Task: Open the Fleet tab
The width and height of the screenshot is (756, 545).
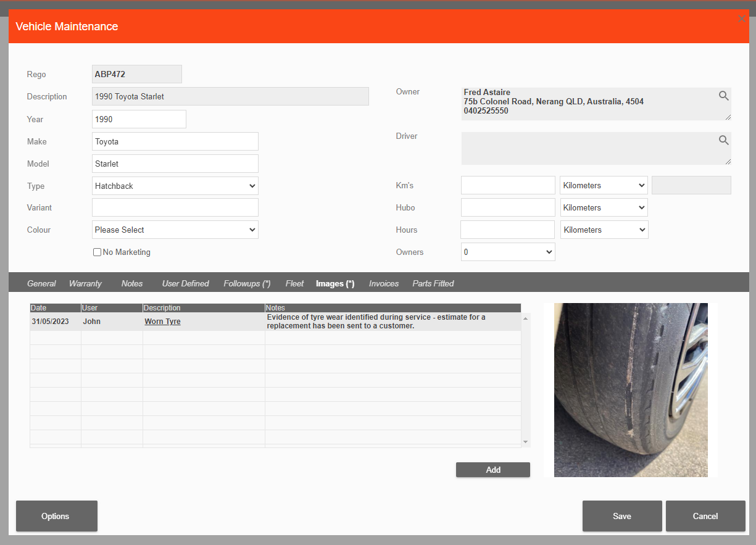Action: pos(294,283)
